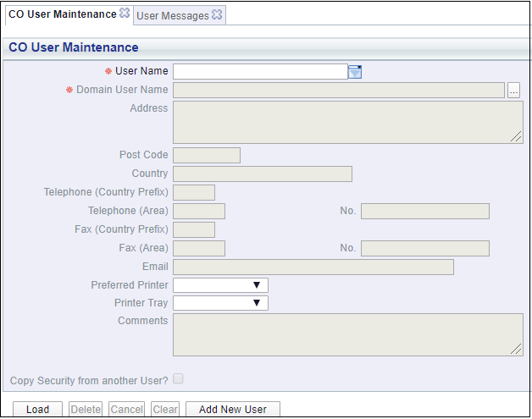532x419 pixels.
Task: Click the Add New User button
Action: click(233, 409)
